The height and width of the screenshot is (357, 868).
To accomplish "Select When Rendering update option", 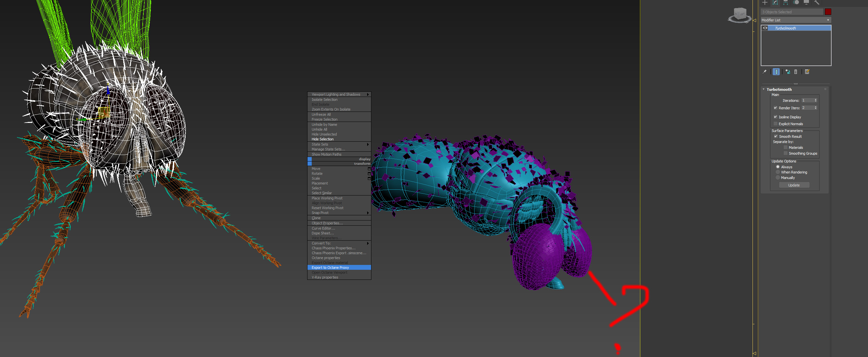I will (x=778, y=172).
